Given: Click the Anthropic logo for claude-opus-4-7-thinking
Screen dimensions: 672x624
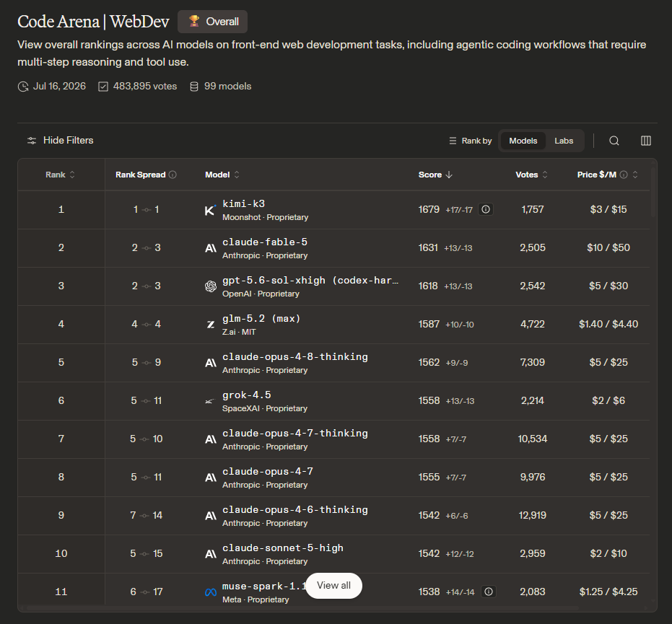Looking at the screenshot, I should [x=211, y=439].
